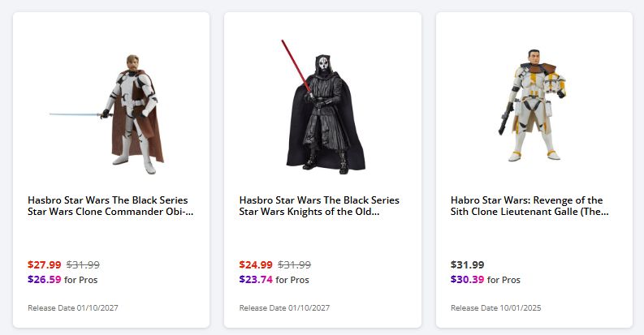644x335 pixels.
Task: Click the $26.59 Pros price
Action: [44, 280]
